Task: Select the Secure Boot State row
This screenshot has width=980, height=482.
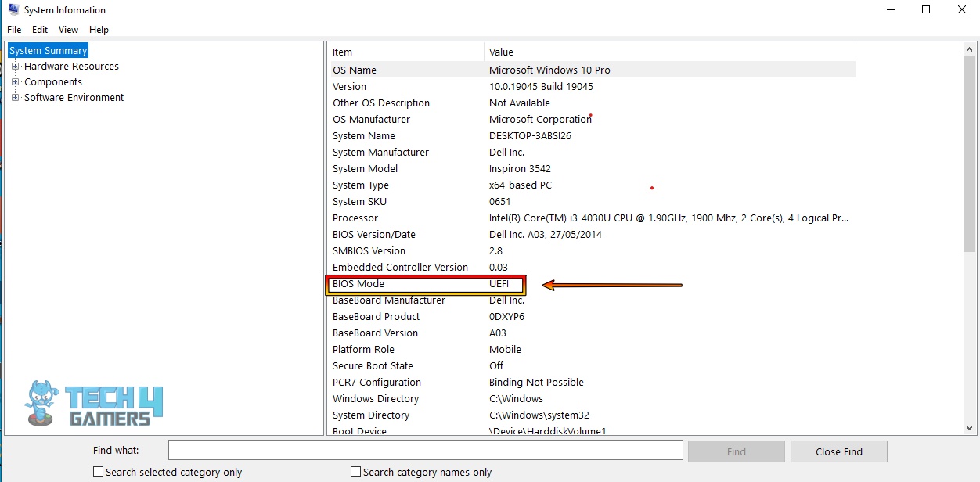Action: (373, 366)
